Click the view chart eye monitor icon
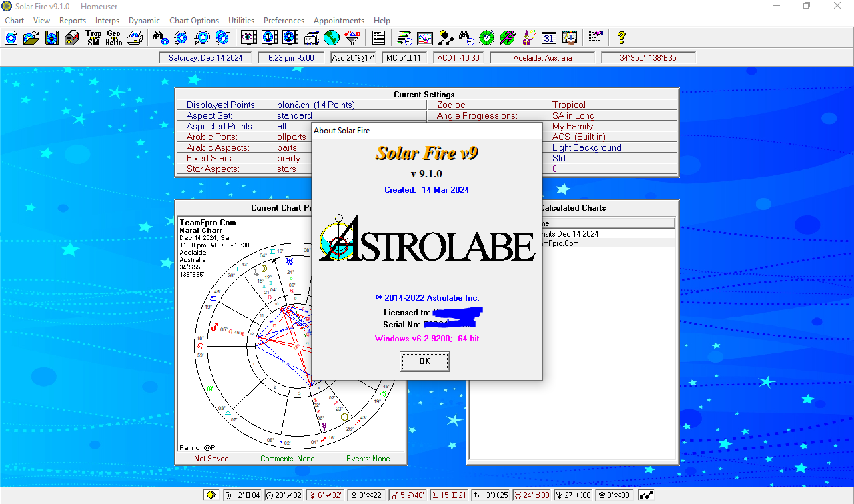The height and width of the screenshot is (504, 854). pos(248,37)
